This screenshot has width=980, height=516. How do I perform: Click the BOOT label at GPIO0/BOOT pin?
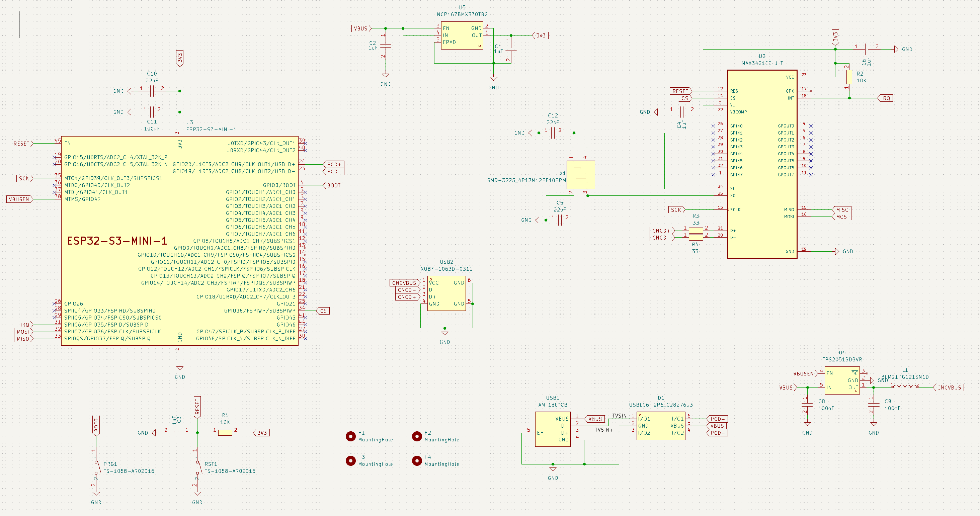pyautogui.click(x=333, y=185)
